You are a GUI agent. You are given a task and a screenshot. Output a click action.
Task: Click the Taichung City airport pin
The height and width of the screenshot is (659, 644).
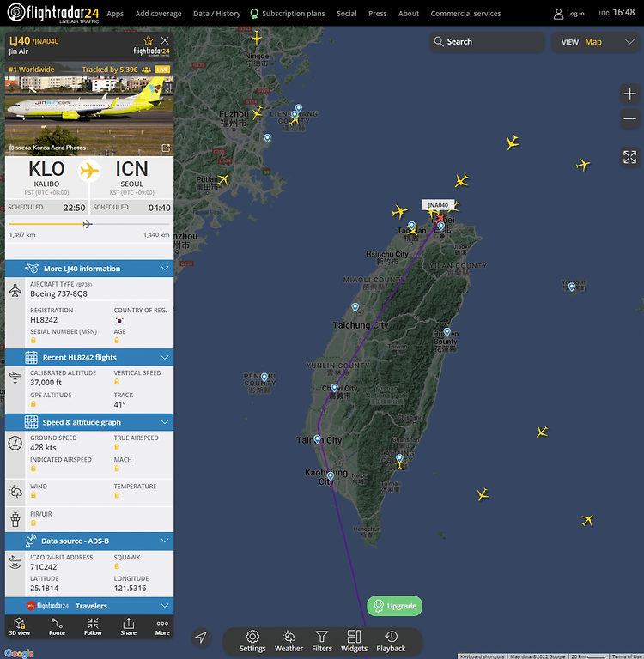[x=355, y=307]
